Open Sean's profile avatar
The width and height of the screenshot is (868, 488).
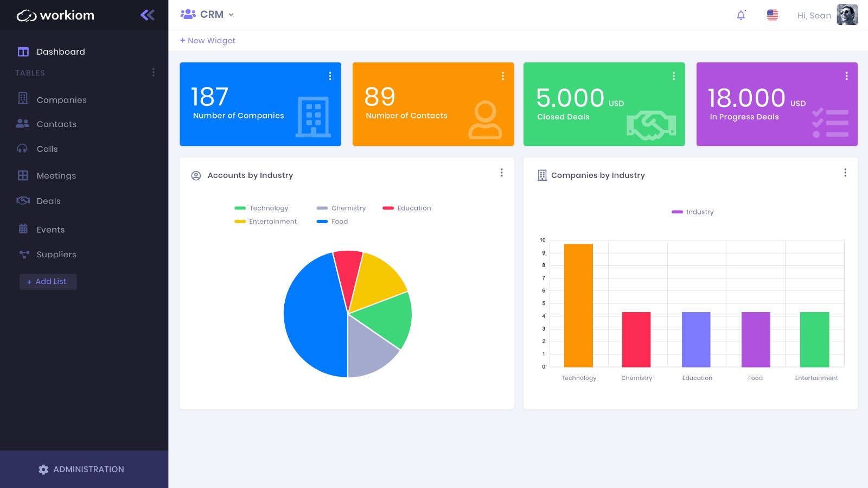847,15
